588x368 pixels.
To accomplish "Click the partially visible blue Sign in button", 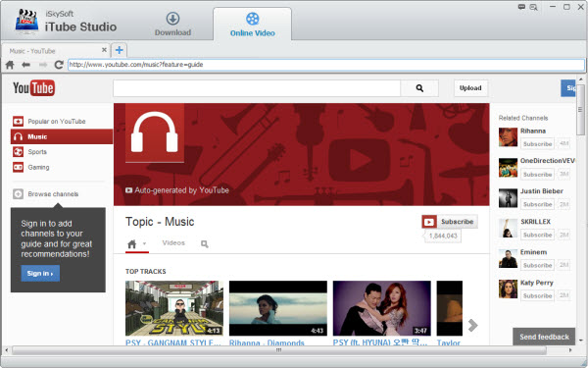I will 568,88.
